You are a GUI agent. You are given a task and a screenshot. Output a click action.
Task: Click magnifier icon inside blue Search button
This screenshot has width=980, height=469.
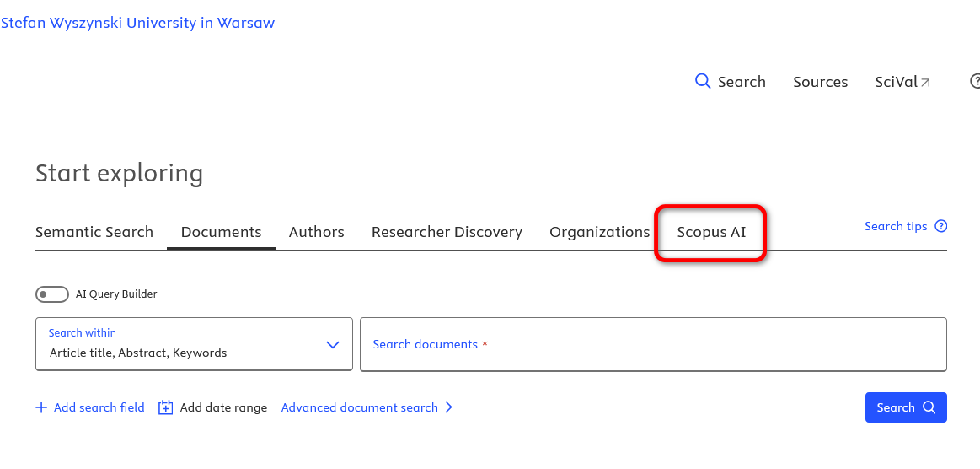tap(929, 407)
